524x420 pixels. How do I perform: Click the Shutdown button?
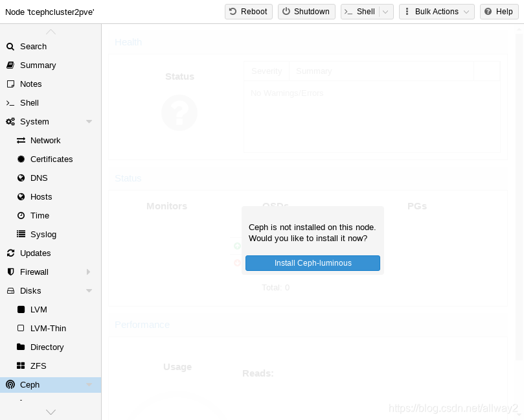point(306,12)
